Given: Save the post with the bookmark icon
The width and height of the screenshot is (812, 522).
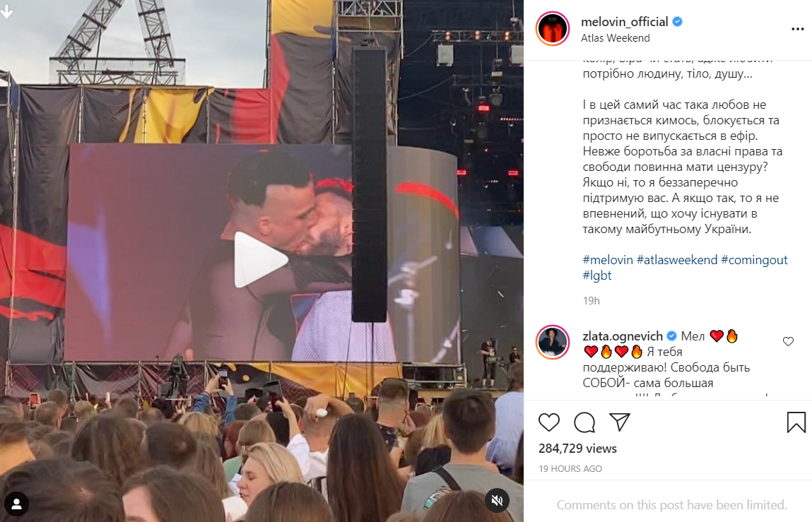Looking at the screenshot, I should pos(796,422).
